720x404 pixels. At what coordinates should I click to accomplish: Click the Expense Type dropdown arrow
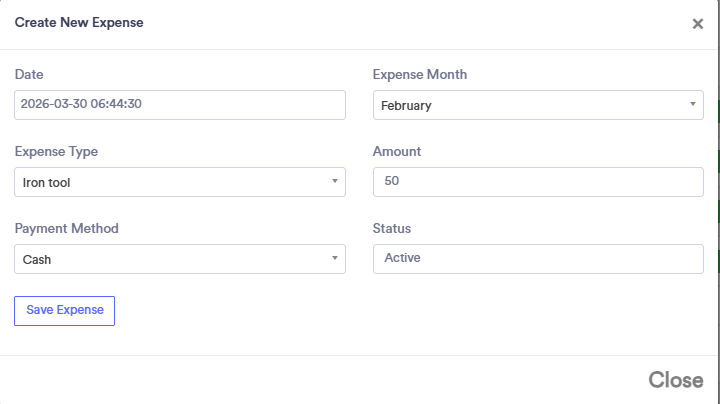click(x=334, y=182)
